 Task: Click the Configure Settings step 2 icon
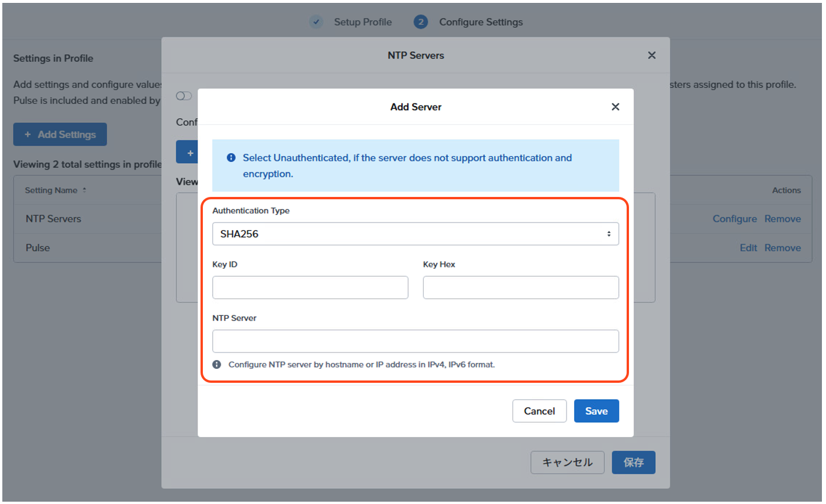pyautogui.click(x=420, y=22)
